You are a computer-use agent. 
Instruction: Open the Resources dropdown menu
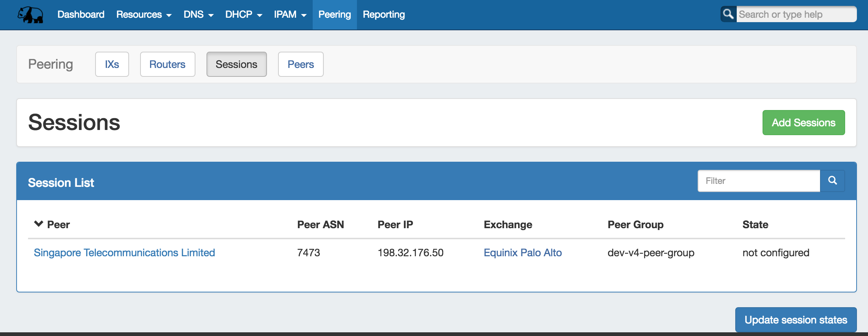(144, 15)
